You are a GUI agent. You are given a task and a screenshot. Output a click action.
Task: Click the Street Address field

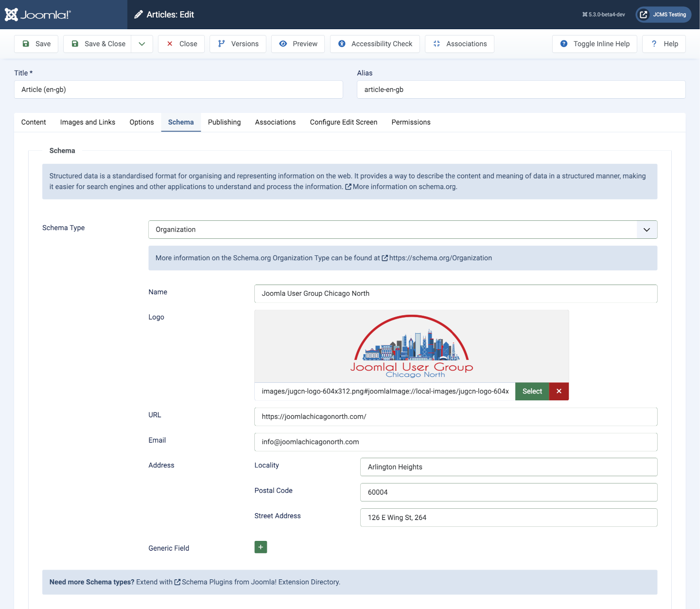508,518
